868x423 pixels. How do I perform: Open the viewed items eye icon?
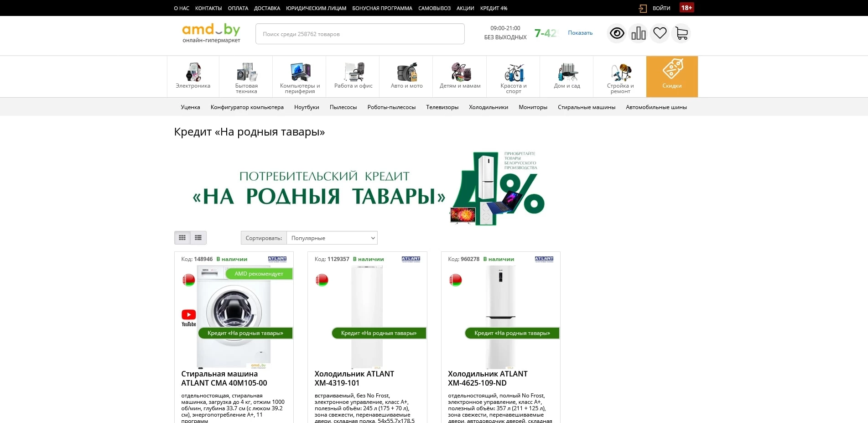pos(616,33)
